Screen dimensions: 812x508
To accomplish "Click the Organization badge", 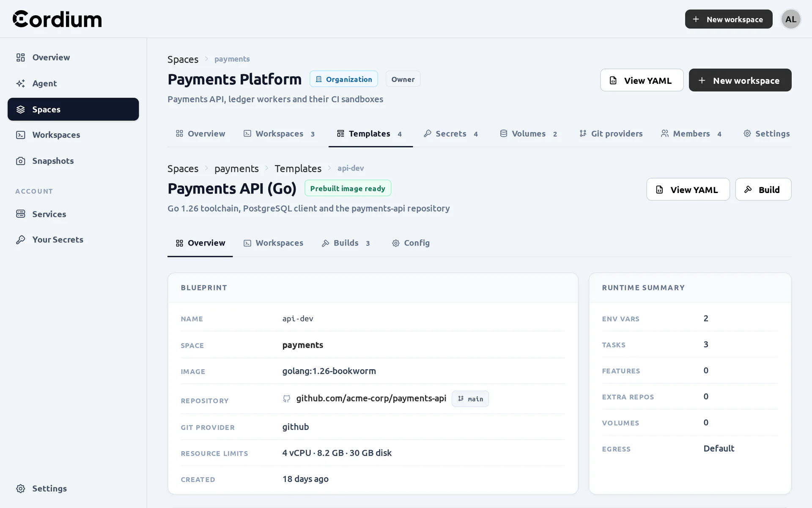I will pos(344,79).
